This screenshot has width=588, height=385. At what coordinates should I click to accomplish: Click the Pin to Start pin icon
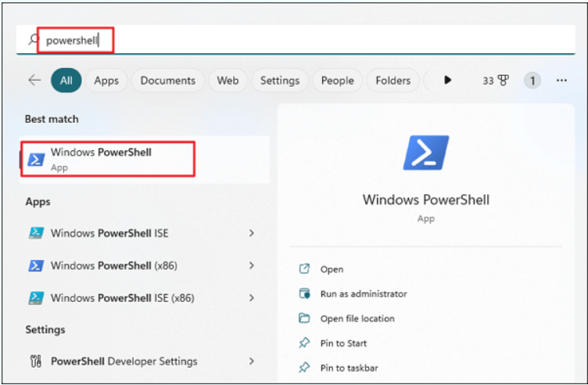point(304,343)
